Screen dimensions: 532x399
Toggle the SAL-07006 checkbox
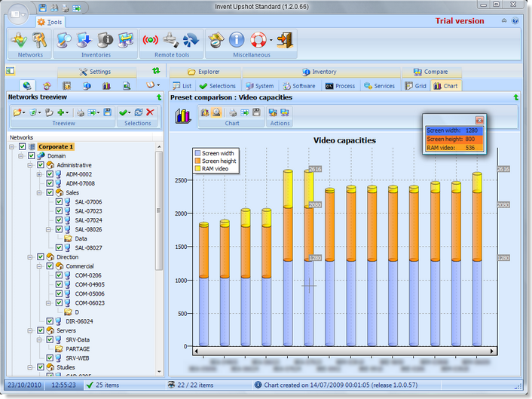coord(59,201)
